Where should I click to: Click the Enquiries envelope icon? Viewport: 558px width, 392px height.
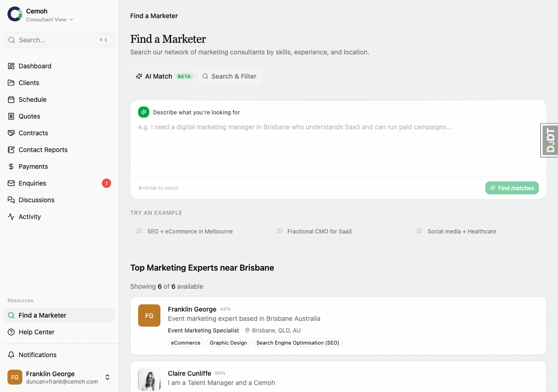point(11,183)
